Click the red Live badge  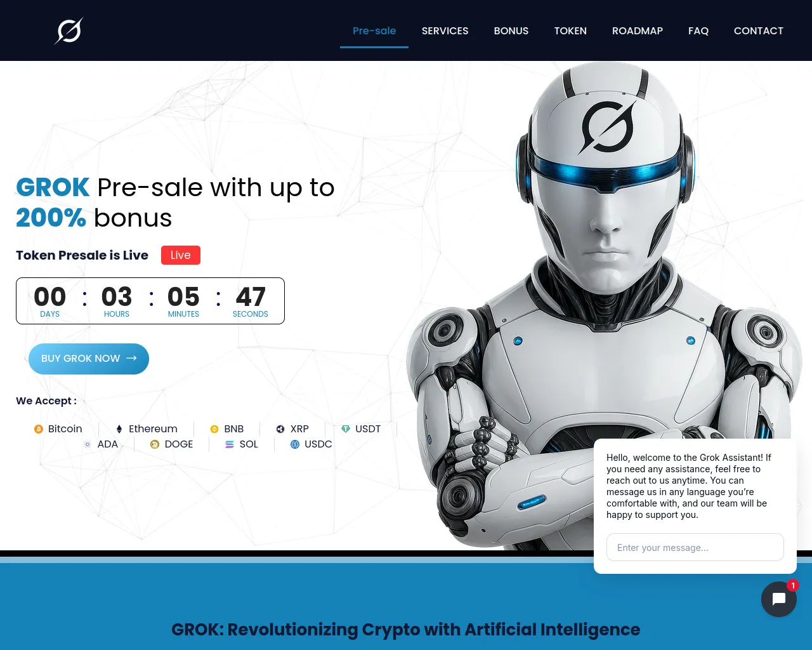[x=181, y=255]
